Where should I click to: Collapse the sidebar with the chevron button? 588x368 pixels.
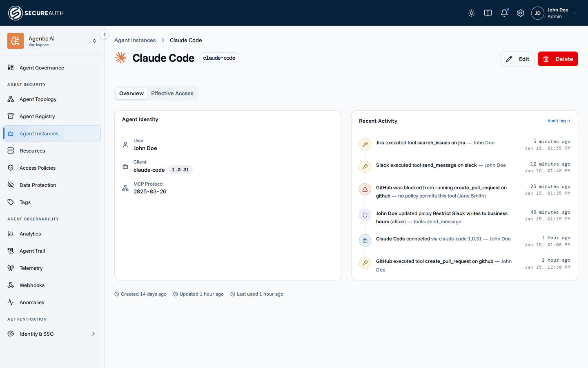pos(105,34)
